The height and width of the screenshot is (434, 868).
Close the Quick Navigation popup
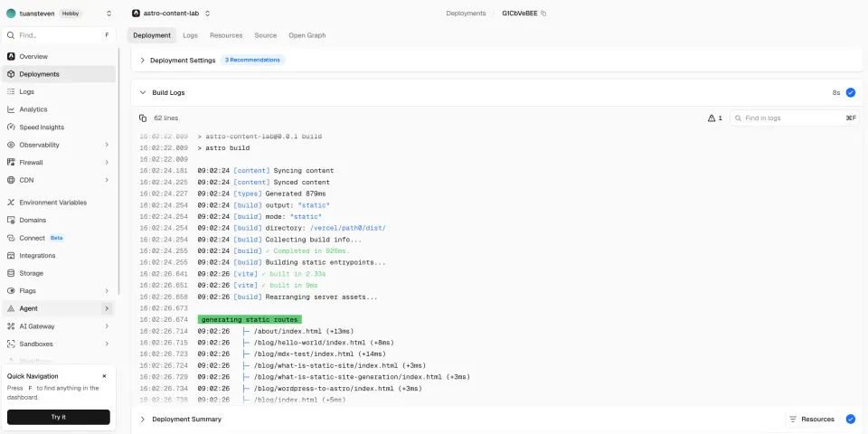(104, 376)
